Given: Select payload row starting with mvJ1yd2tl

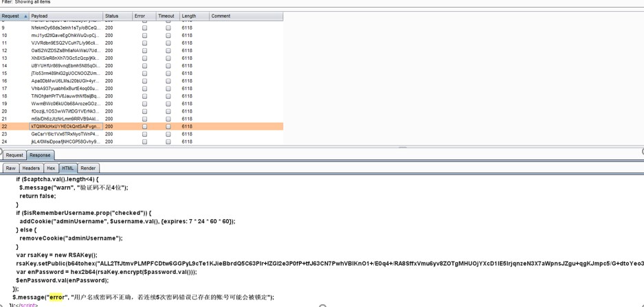Looking at the screenshot, I should (x=66, y=35).
